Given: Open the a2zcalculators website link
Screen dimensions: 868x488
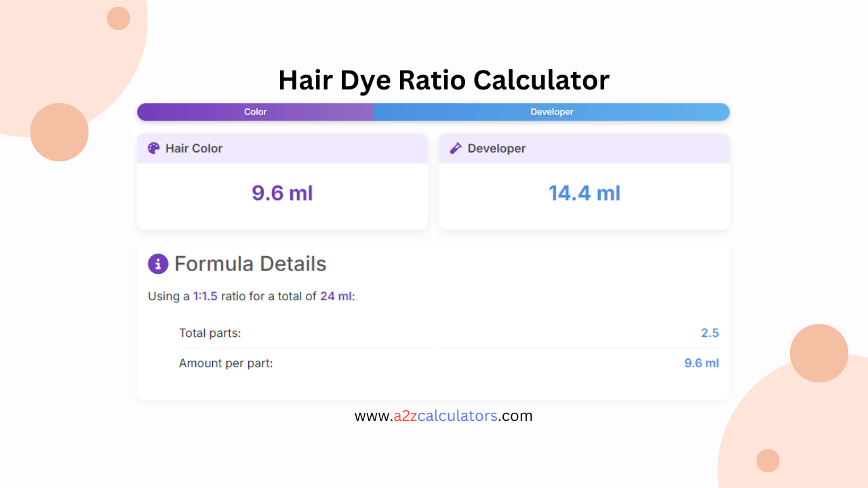Looking at the screenshot, I should coord(444,415).
